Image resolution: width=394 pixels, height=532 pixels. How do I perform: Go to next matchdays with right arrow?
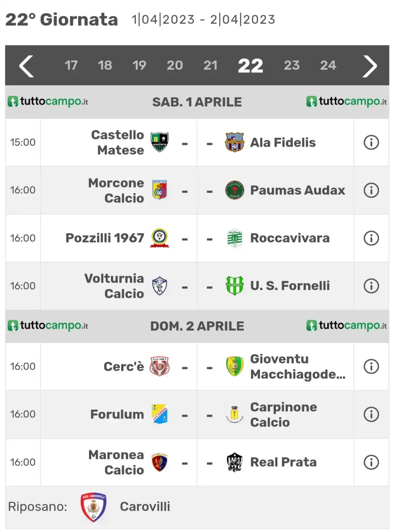[x=370, y=66]
